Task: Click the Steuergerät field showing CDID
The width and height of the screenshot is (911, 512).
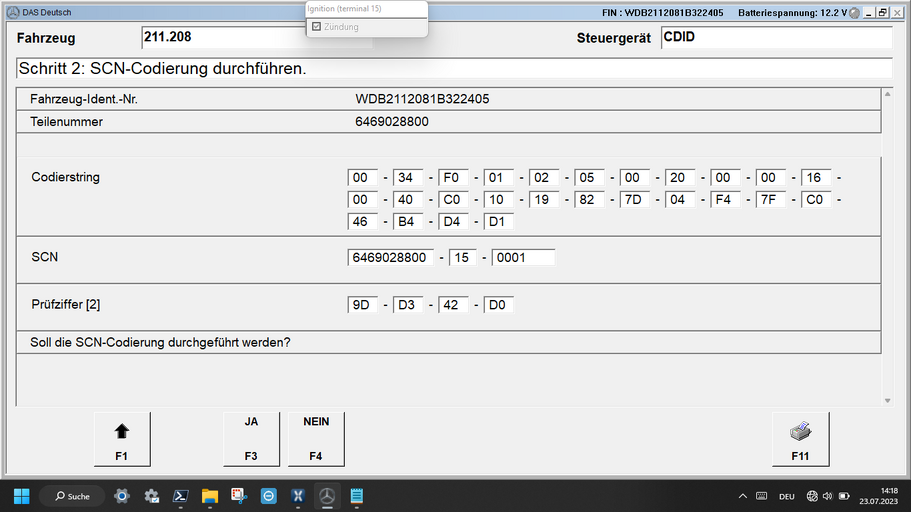Action: click(x=776, y=37)
